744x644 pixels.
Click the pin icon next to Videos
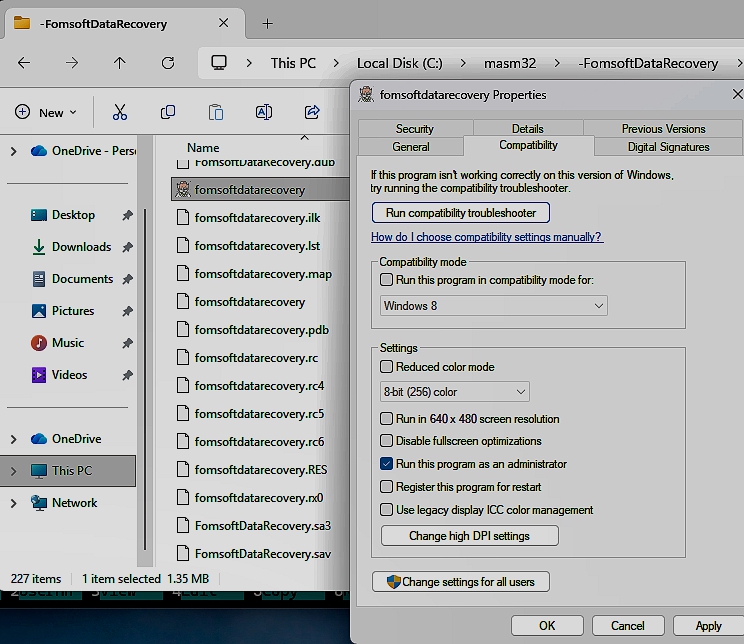pos(127,375)
